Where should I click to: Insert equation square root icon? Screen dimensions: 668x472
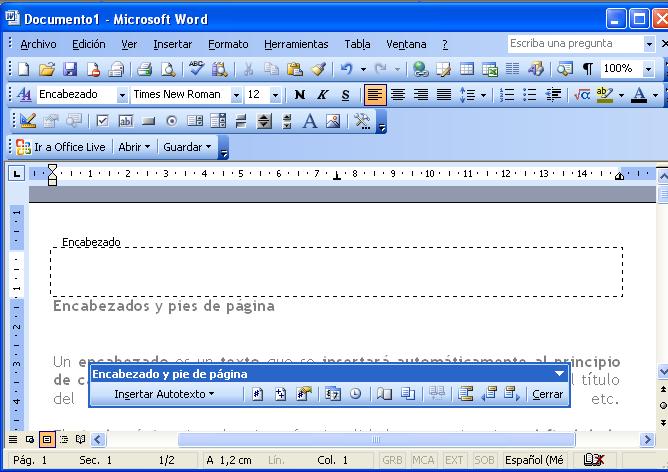click(582, 95)
